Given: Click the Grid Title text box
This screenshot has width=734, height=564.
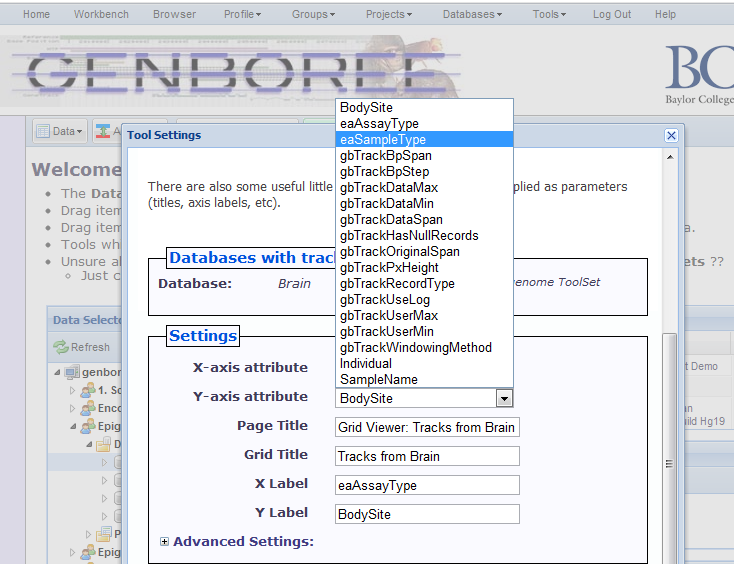Looking at the screenshot, I should point(427,456).
